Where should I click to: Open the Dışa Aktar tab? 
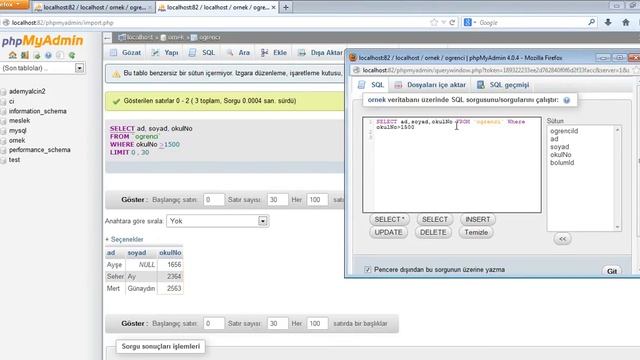[320, 53]
